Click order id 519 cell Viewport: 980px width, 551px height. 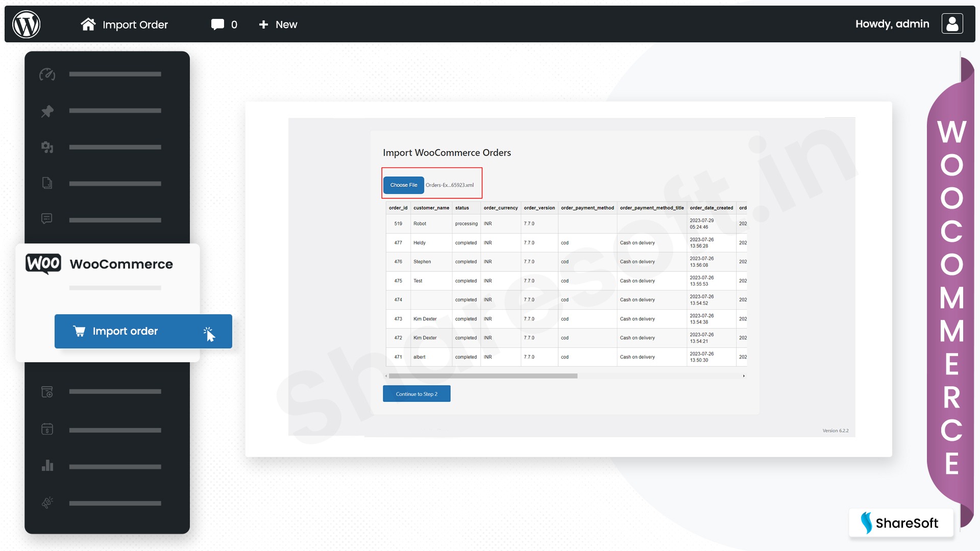click(398, 223)
